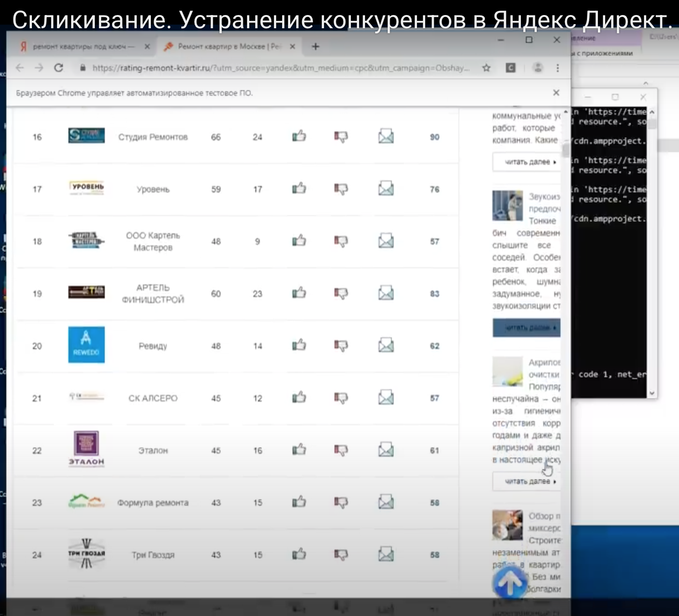Open Студия Ремонтов company link
This screenshot has width=679, height=616.
[153, 137]
